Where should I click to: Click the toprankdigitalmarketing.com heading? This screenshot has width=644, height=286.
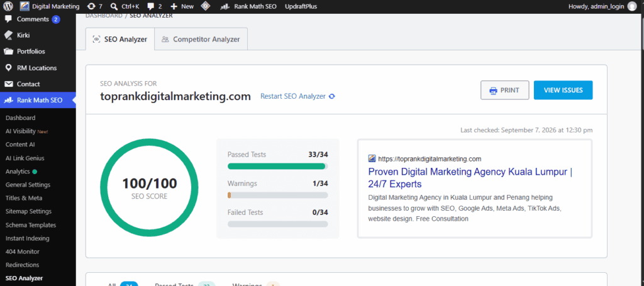point(175,96)
